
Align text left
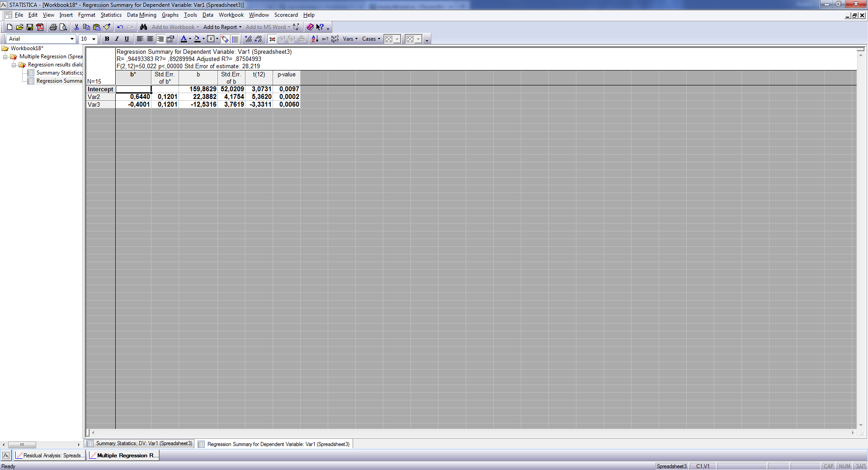click(140, 39)
